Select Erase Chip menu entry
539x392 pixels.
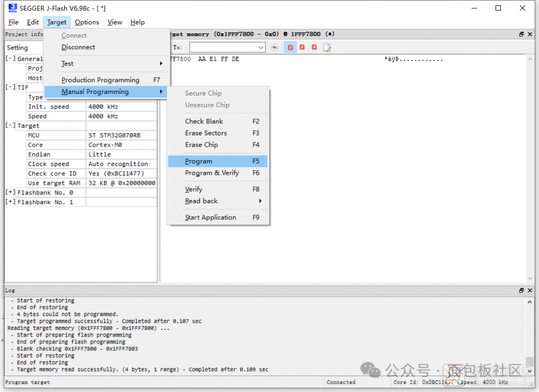click(202, 145)
